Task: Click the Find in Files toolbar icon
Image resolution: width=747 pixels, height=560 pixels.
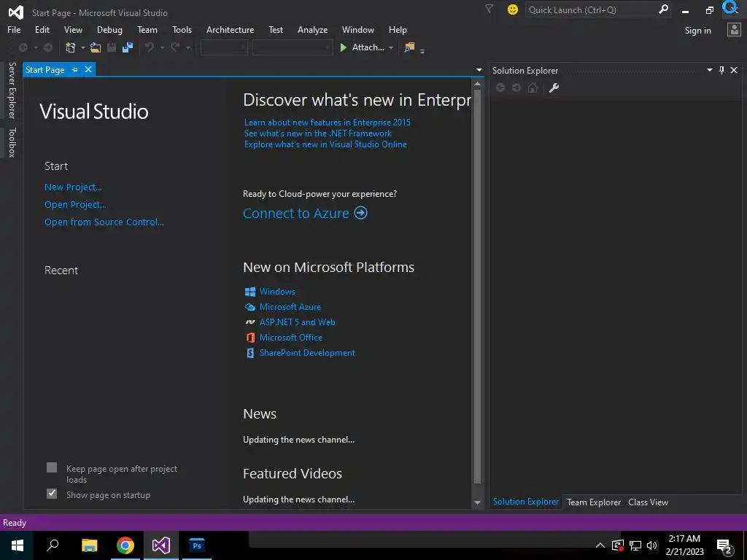Action: (409, 47)
